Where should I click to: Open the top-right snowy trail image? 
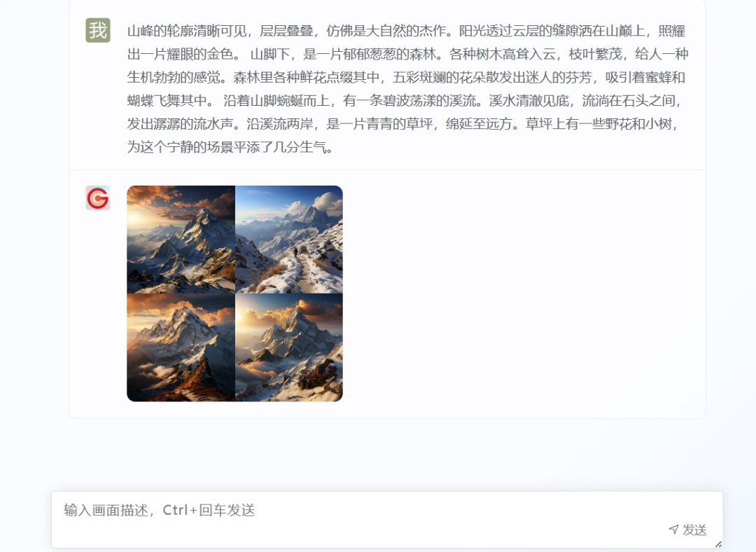pos(289,240)
